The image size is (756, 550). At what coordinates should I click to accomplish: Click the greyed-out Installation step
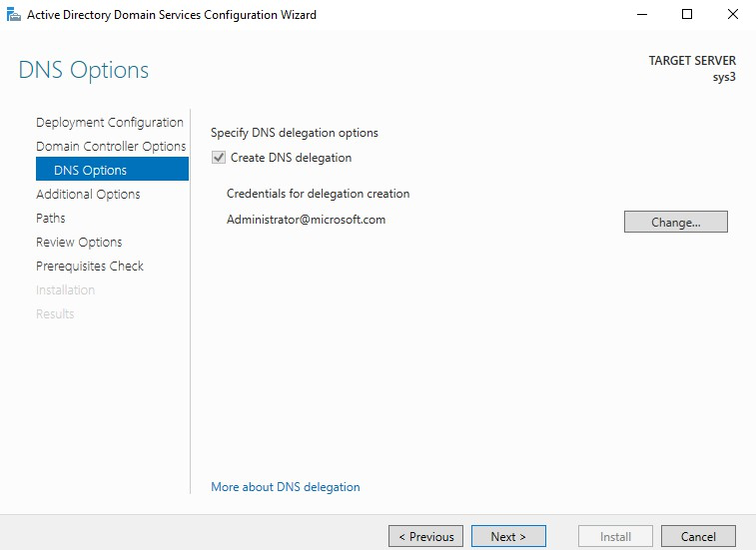[66, 290]
